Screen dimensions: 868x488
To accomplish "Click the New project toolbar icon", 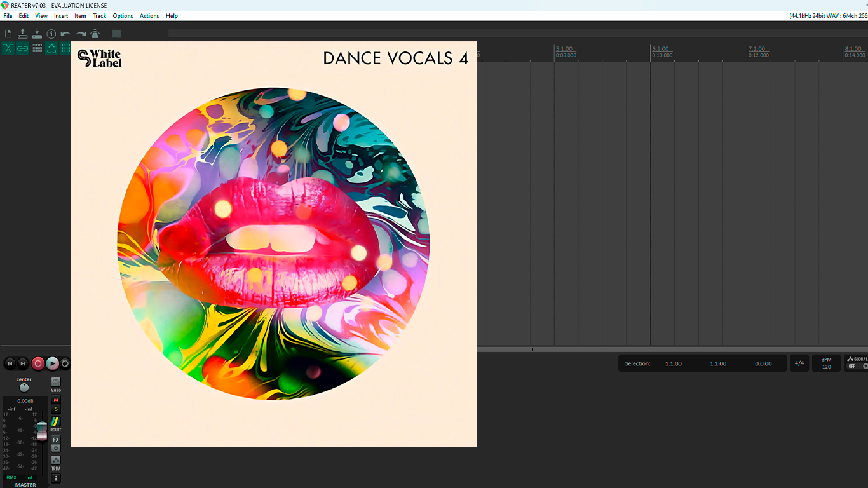I will pos(8,34).
